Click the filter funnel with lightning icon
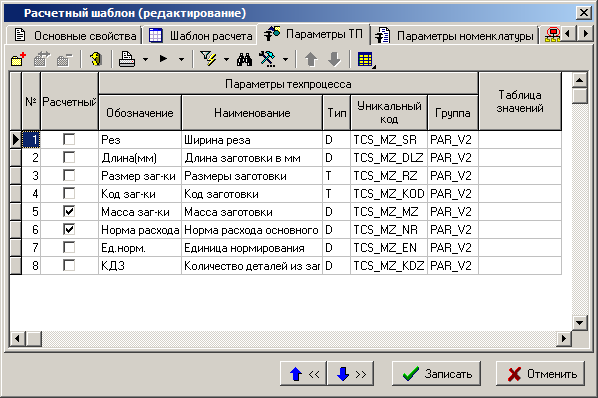Screen dimensions: 598x398 (209, 59)
